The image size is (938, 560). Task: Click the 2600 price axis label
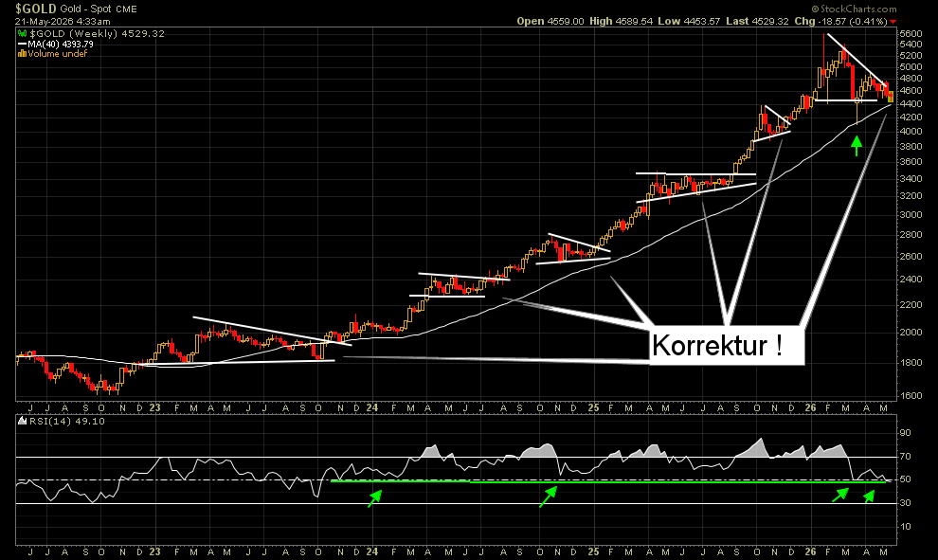[x=911, y=256]
